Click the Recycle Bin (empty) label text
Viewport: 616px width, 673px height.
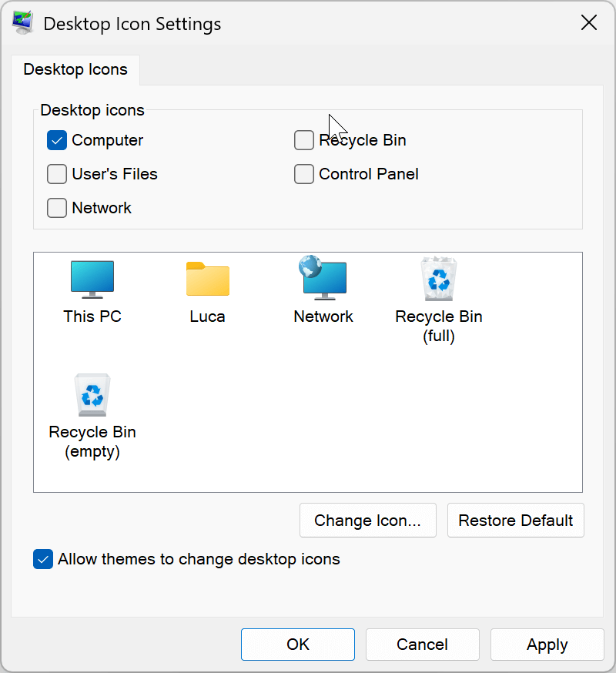pos(92,441)
